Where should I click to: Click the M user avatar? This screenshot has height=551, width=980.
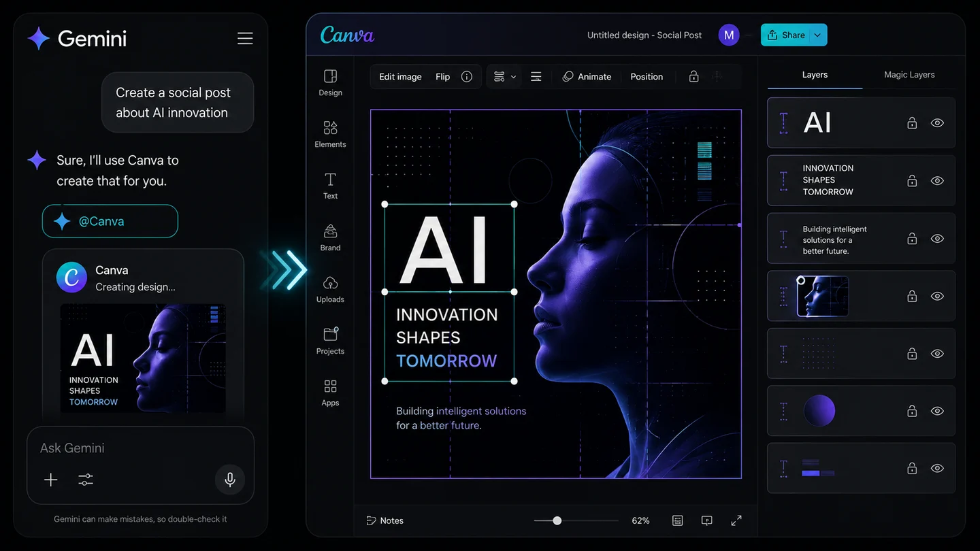729,35
